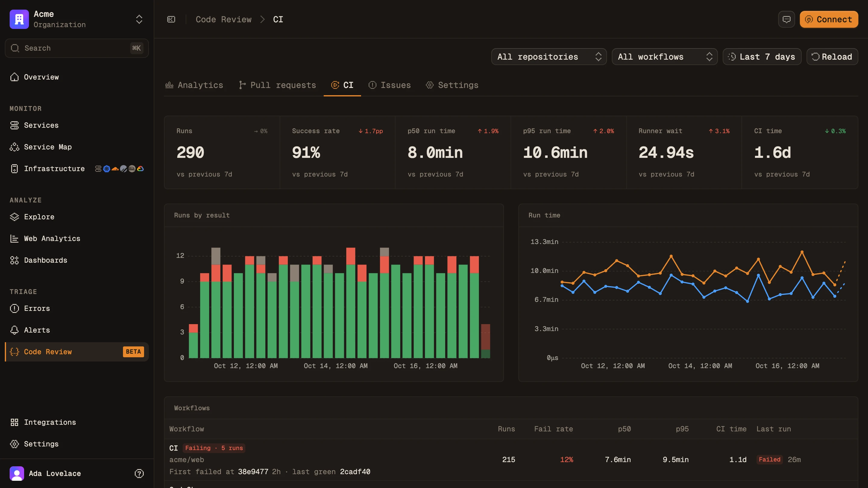Image resolution: width=868 pixels, height=488 pixels.
Task: Sort by the Last run column header
Action: [x=773, y=429]
